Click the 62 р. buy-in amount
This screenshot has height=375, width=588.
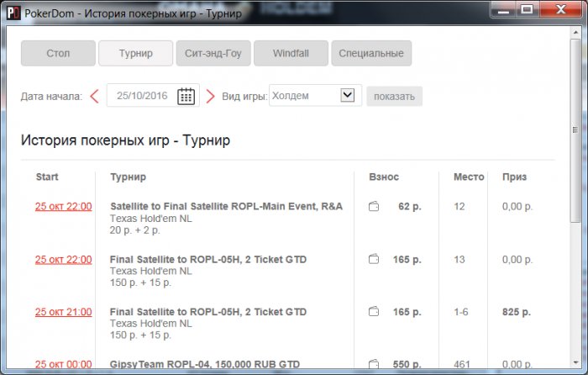tap(410, 207)
